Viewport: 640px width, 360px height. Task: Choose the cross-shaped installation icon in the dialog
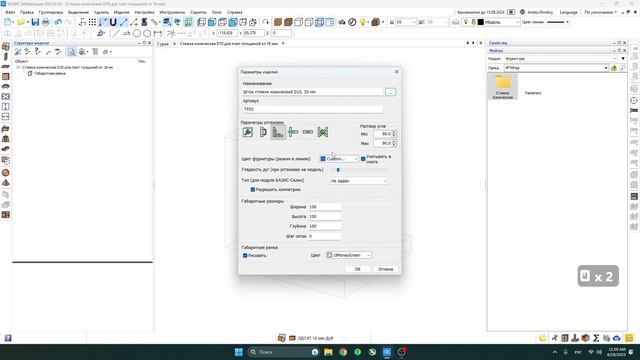pyautogui.click(x=293, y=132)
